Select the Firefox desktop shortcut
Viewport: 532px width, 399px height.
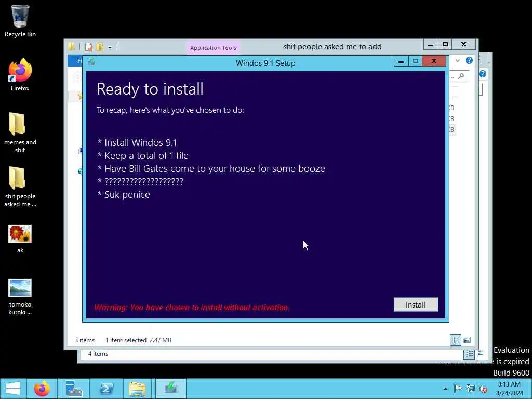pyautogui.click(x=20, y=75)
